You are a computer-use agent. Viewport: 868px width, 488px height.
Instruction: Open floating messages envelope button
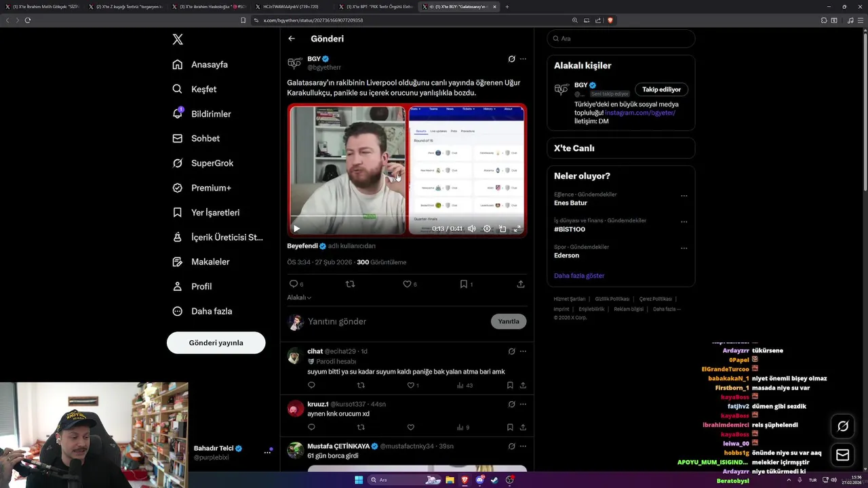[843, 455]
